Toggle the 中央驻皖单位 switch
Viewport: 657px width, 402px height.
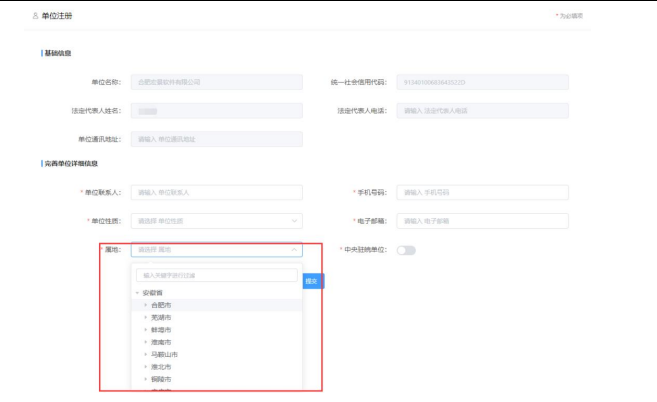[406, 250]
